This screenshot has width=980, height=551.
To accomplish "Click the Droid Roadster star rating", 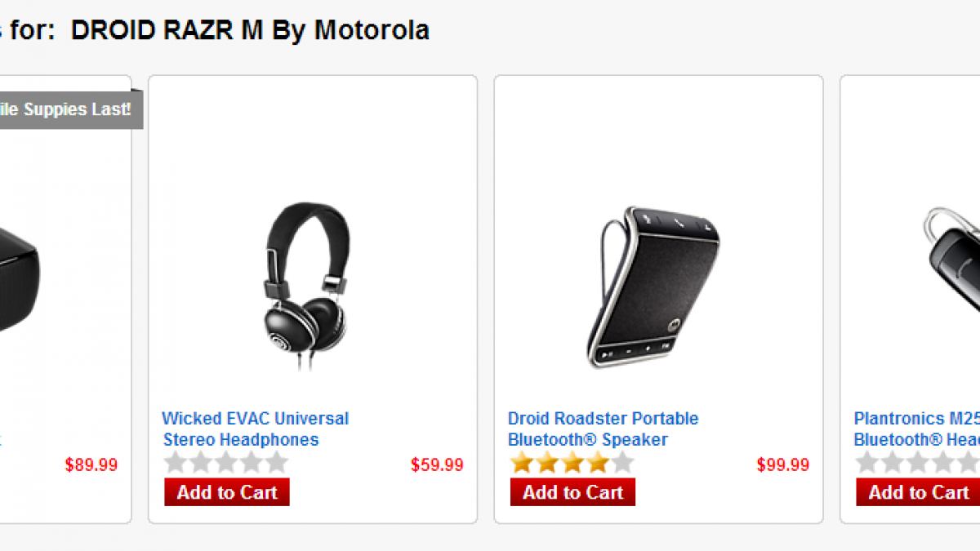I will click(x=572, y=464).
